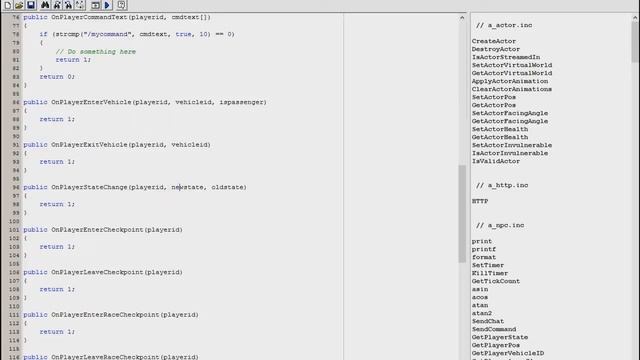
Task: Open a script with the folder icon
Action: (19, 5)
